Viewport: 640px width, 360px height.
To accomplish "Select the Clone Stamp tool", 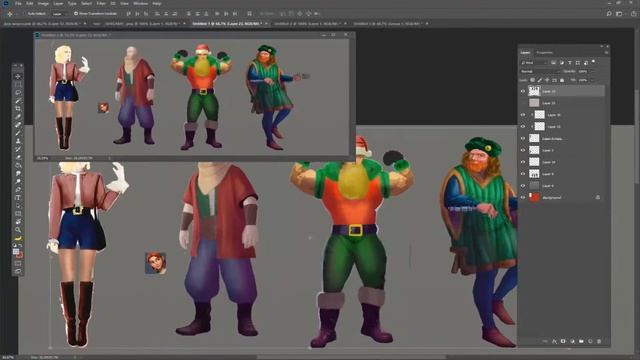I will [x=18, y=141].
